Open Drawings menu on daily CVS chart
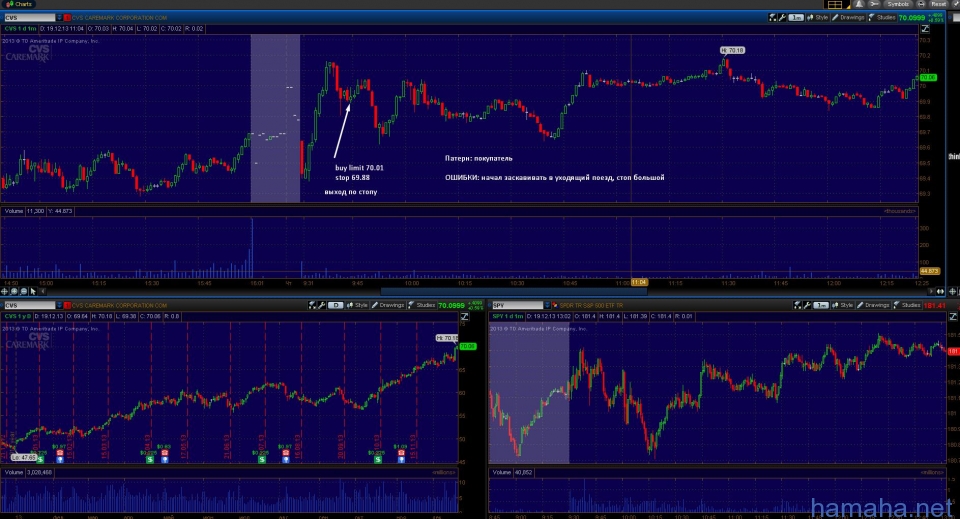 388,305
